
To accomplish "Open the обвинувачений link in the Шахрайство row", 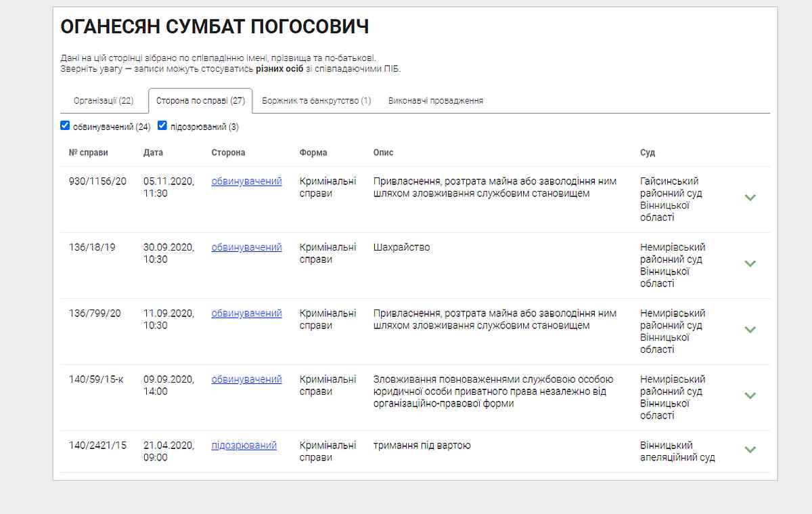I will (247, 247).
